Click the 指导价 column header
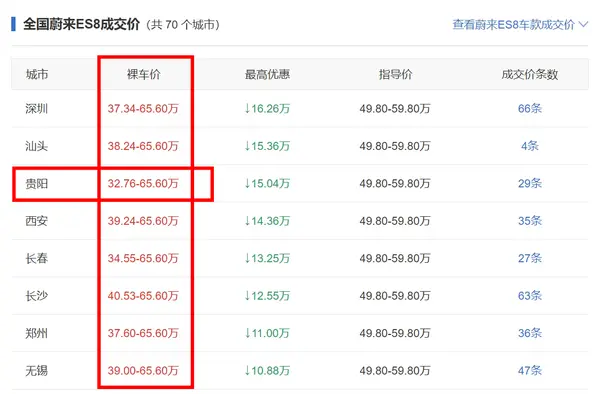This screenshot has height=394, width=600. point(395,74)
